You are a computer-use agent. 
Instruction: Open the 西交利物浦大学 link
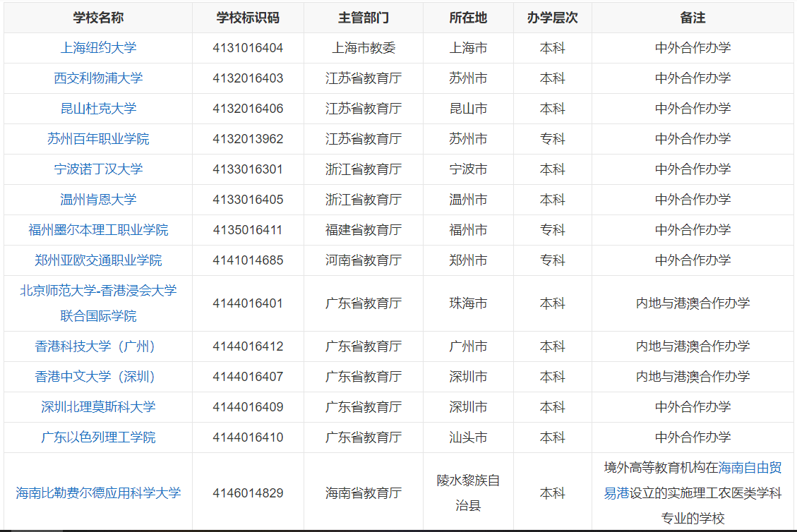tap(98, 78)
